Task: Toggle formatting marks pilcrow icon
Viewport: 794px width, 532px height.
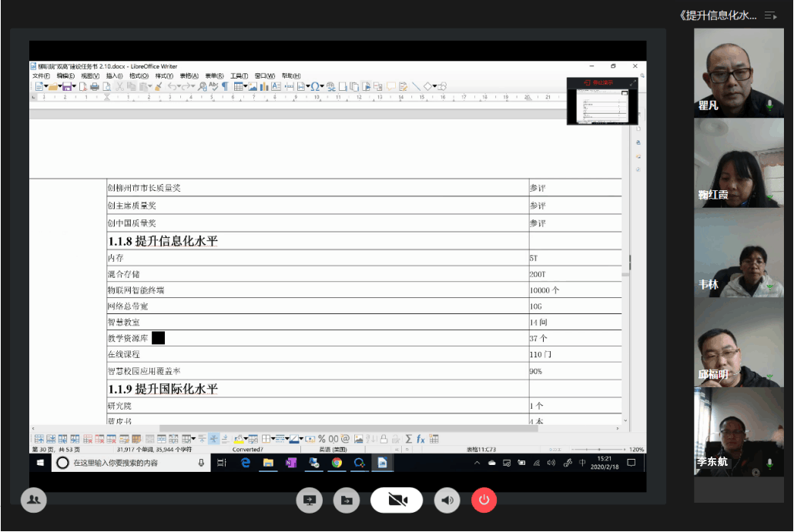Action: click(225, 87)
